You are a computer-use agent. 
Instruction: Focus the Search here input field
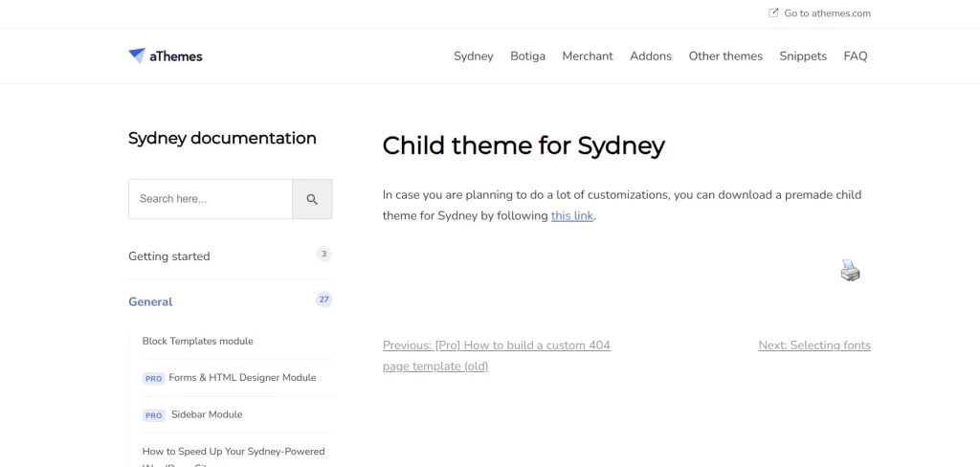point(210,199)
